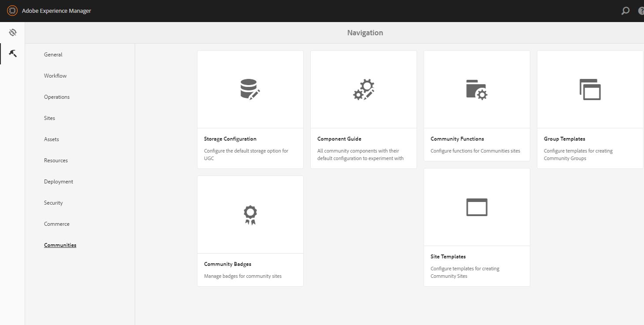Image resolution: width=644 pixels, height=325 pixels.
Task: Click the Storage Configuration database icon
Action: [250, 89]
